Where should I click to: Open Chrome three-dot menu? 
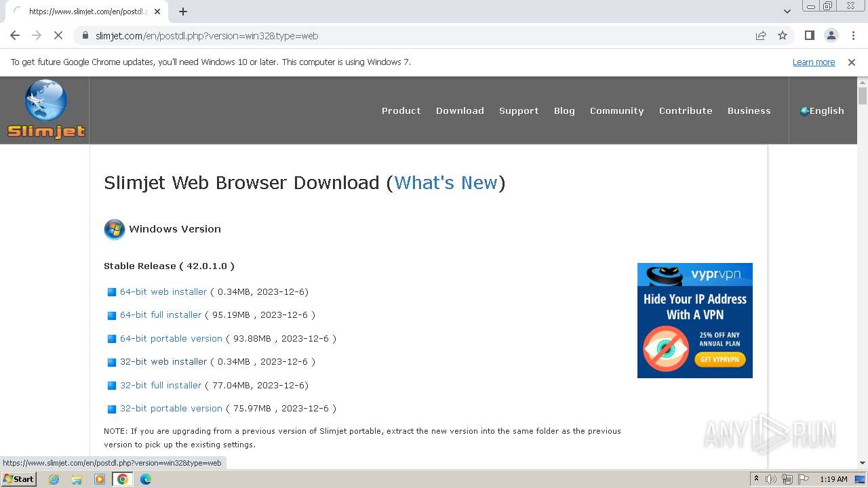tap(852, 36)
